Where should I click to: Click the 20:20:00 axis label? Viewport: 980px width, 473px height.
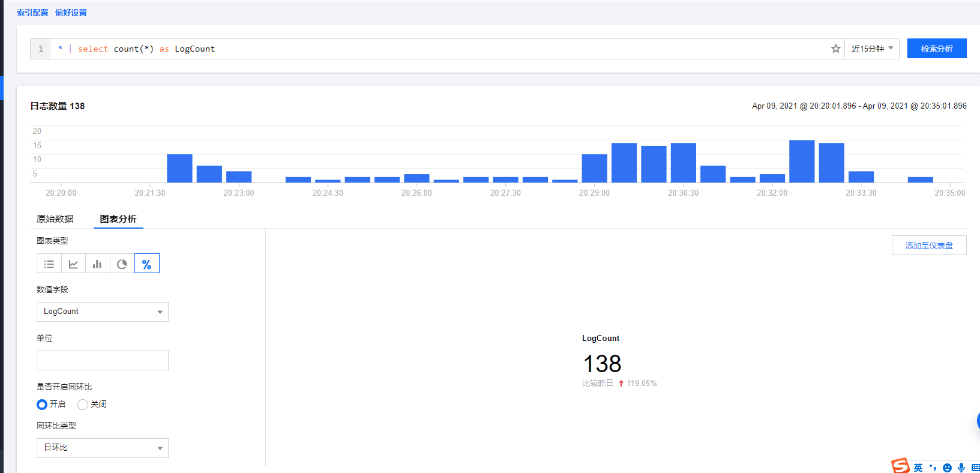click(61, 193)
